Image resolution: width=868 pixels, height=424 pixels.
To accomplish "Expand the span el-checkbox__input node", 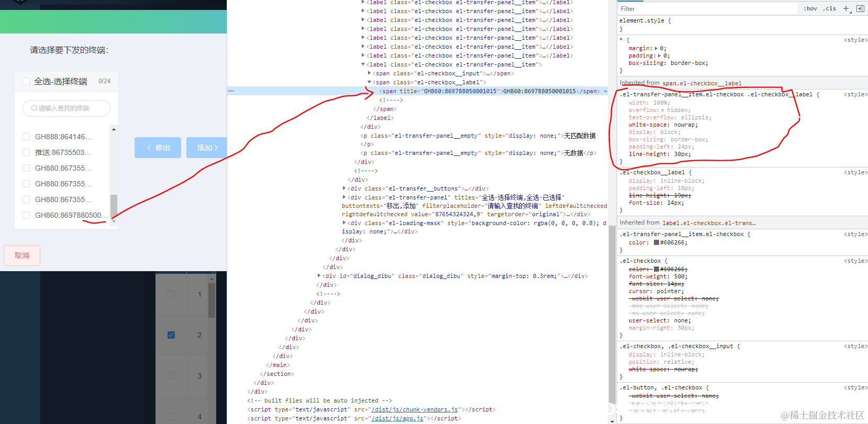I will [x=370, y=73].
